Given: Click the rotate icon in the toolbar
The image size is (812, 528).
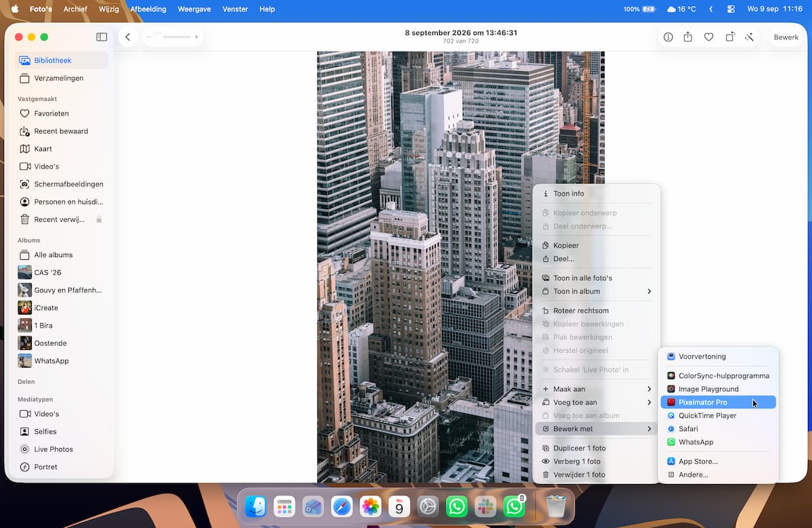Looking at the screenshot, I should tap(729, 37).
